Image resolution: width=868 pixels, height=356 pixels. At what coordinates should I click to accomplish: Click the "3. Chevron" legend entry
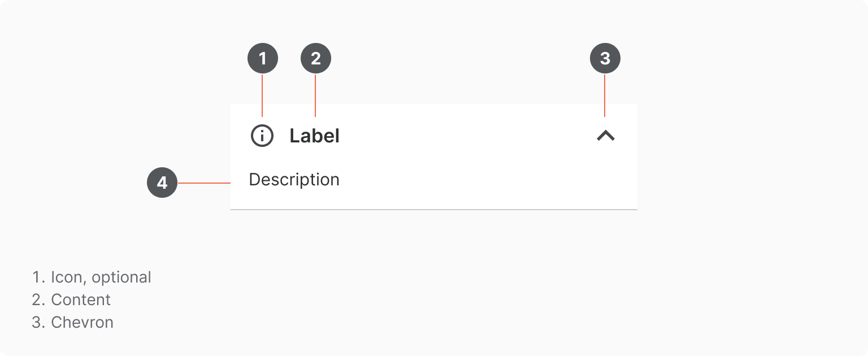click(x=73, y=322)
